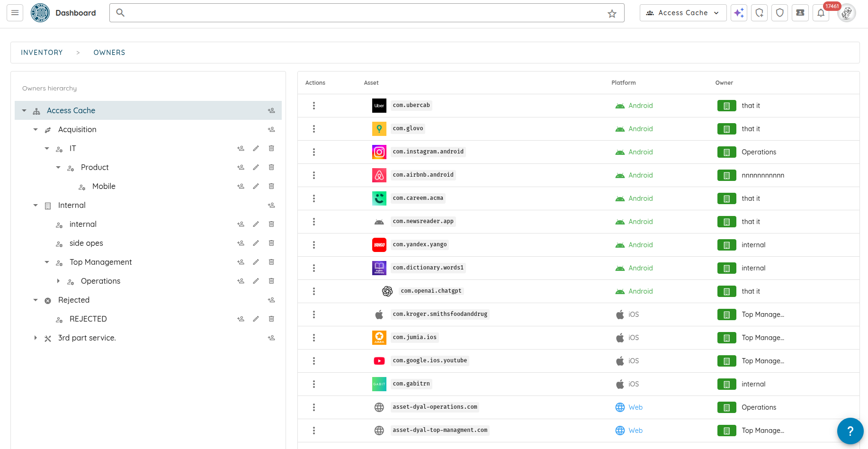Open the blue help question button
Image resolution: width=868 pixels, height=449 pixels.
[x=850, y=431]
